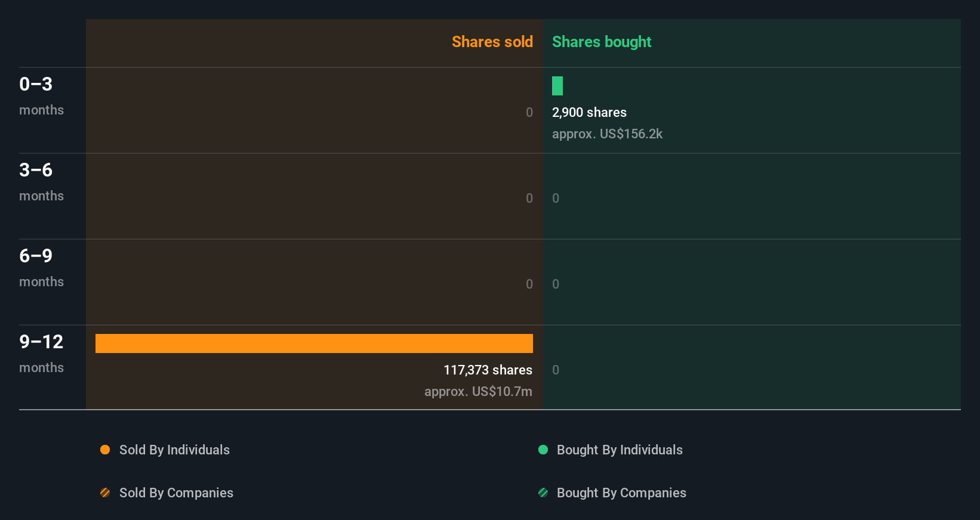Screen dimensions: 980x520
Task: Click the 0–3 months row label
Action: [41, 95]
